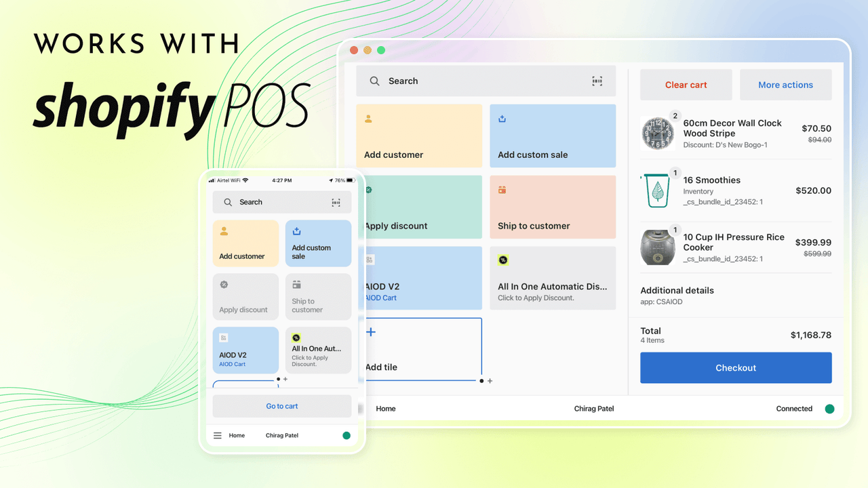
Task: Click the barcode scanner icon in the search bar
Action: pyautogui.click(x=597, y=81)
